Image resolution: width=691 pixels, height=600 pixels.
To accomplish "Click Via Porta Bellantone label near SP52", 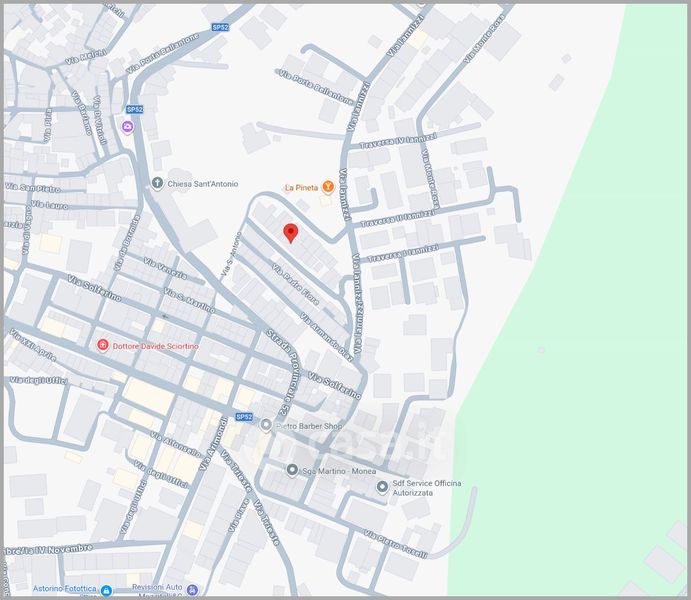I will [163, 54].
